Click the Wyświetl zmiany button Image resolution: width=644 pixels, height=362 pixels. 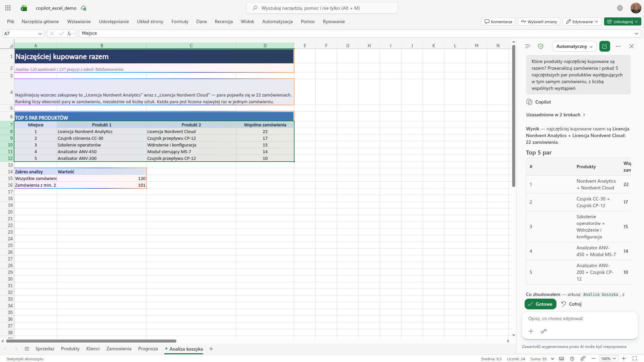click(539, 21)
